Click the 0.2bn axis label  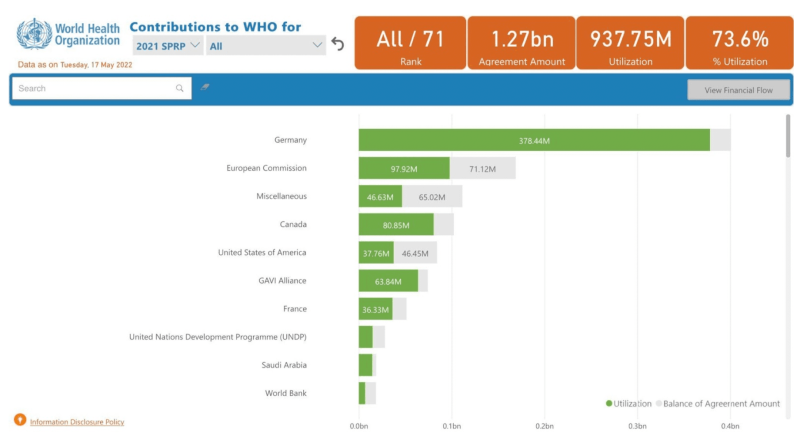[x=544, y=426]
